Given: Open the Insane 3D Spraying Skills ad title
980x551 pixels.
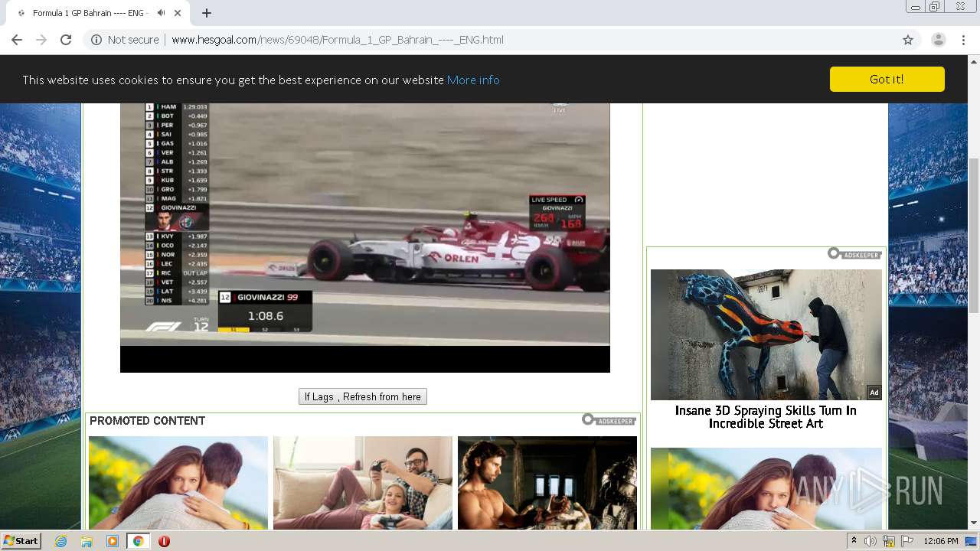Looking at the screenshot, I should coord(766,417).
